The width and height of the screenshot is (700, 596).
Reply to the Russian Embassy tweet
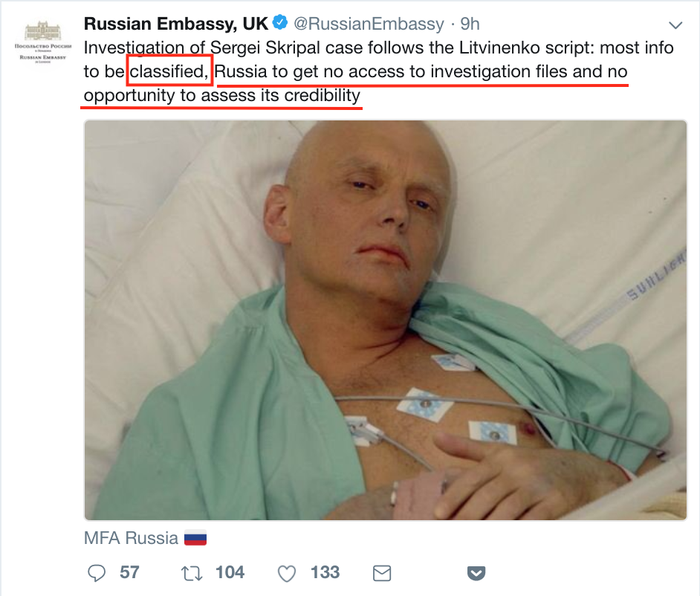coord(97,573)
